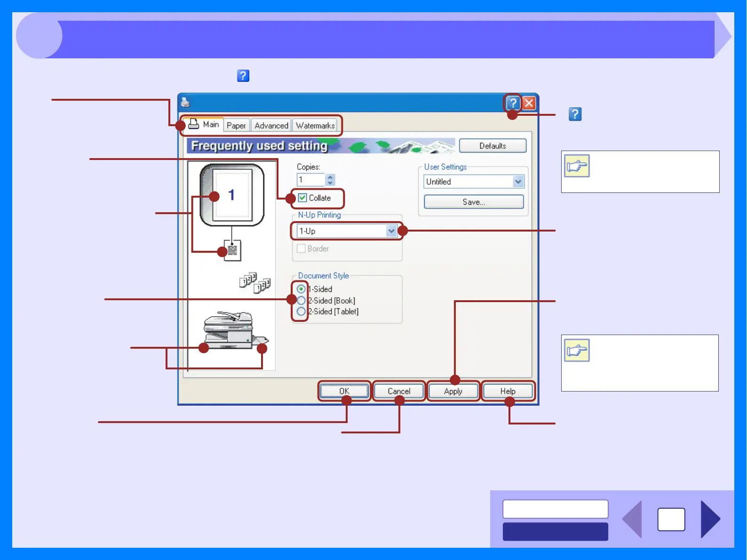Select the 2-Sided [Tablet] option
Viewport: 747px width, 560px height.
point(301,311)
